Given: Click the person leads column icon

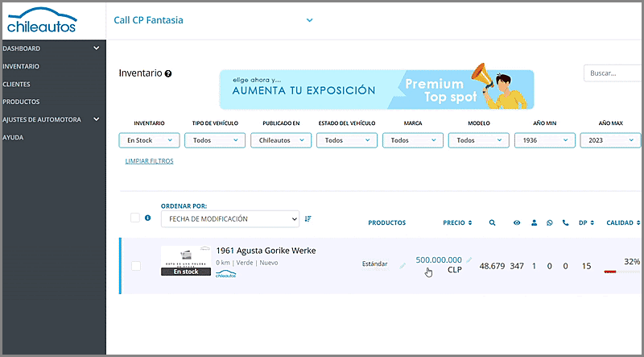Looking at the screenshot, I should (x=534, y=223).
